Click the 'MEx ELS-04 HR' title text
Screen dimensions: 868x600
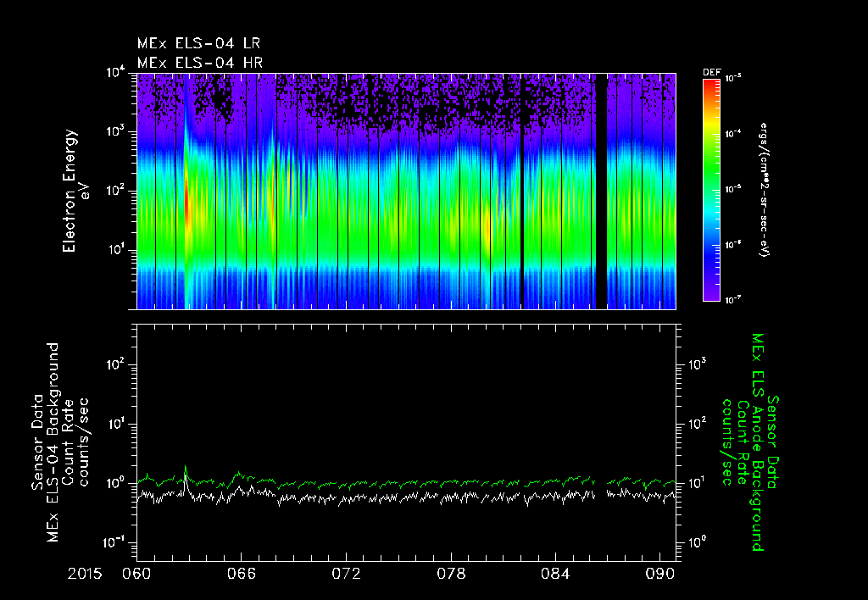(200, 63)
